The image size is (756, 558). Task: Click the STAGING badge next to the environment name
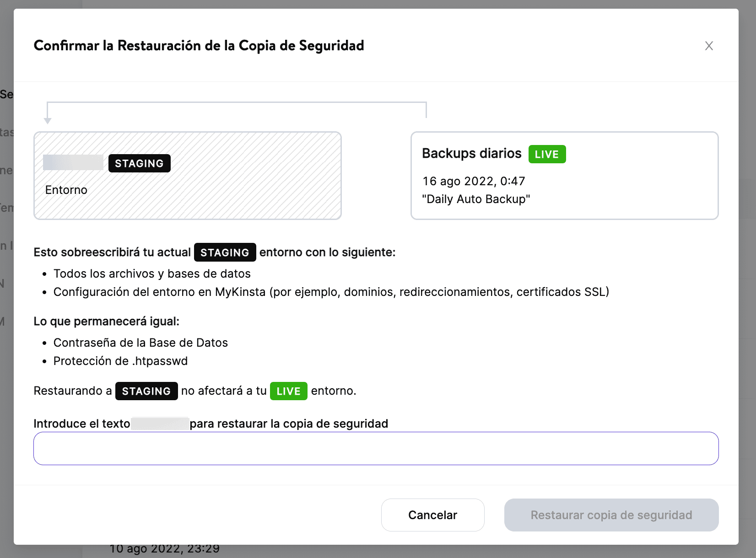coord(139,163)
